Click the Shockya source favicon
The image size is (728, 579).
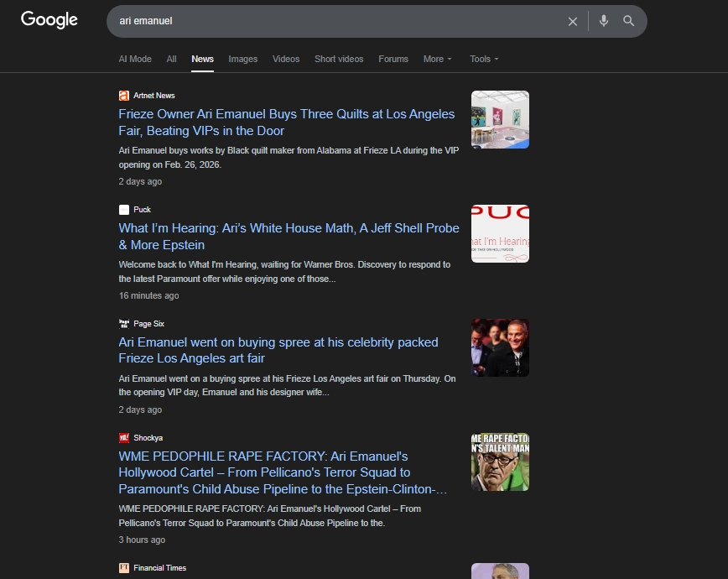[124, 438]
